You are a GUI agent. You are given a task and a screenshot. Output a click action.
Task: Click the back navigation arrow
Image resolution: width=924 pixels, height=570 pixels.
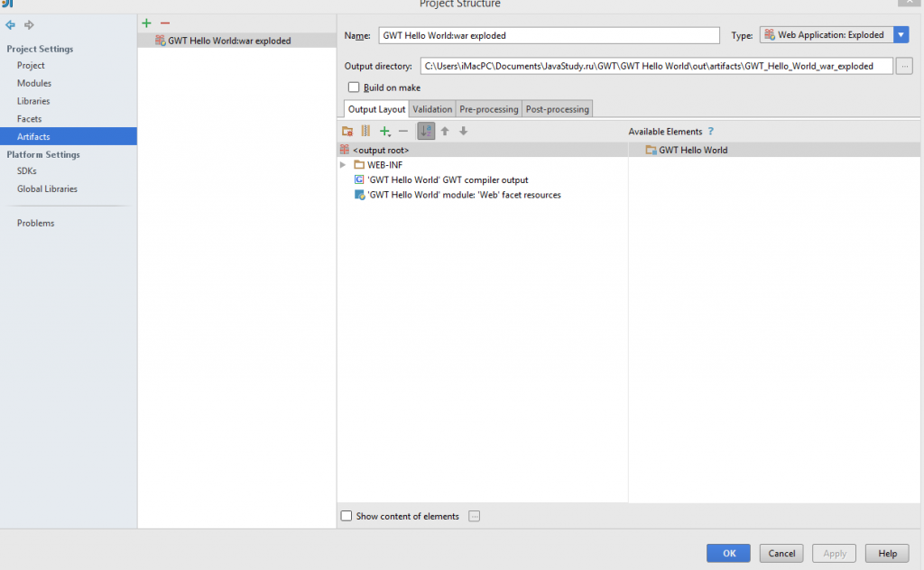click(x=10, y=24)
